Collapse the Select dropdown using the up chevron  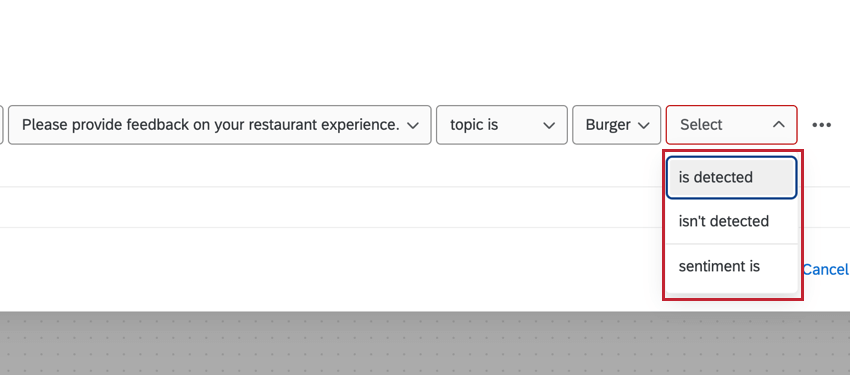click(x=778, y=125)
